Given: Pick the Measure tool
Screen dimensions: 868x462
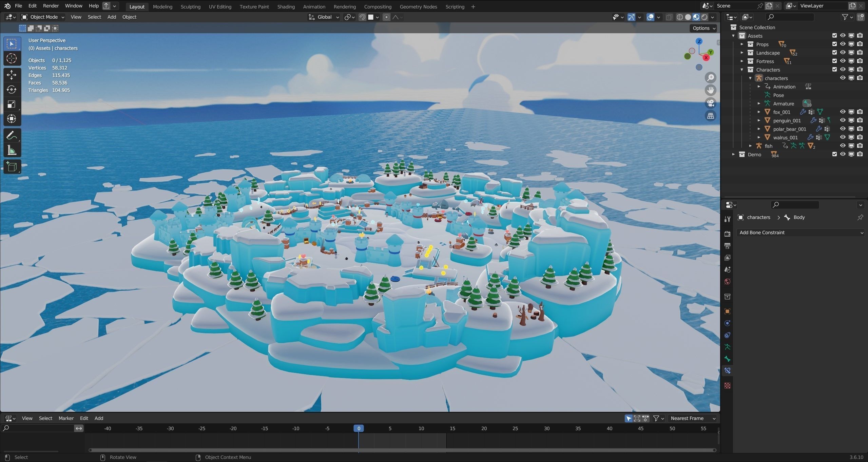Looking at the screenshot, I should click(x=12, y=150).
